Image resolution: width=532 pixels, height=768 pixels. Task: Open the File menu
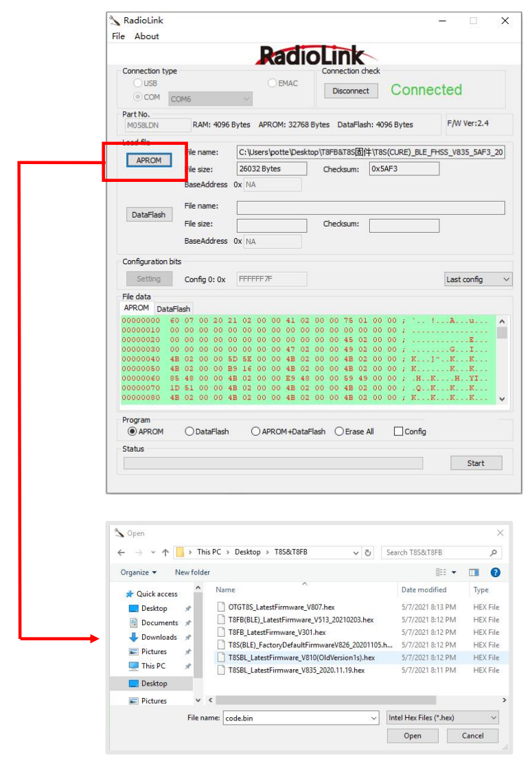coord(119,36)
